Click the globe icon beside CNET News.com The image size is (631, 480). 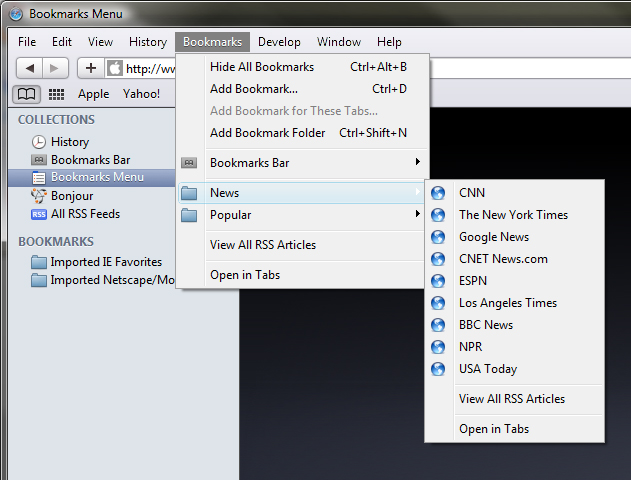click(x=438, y=259)
